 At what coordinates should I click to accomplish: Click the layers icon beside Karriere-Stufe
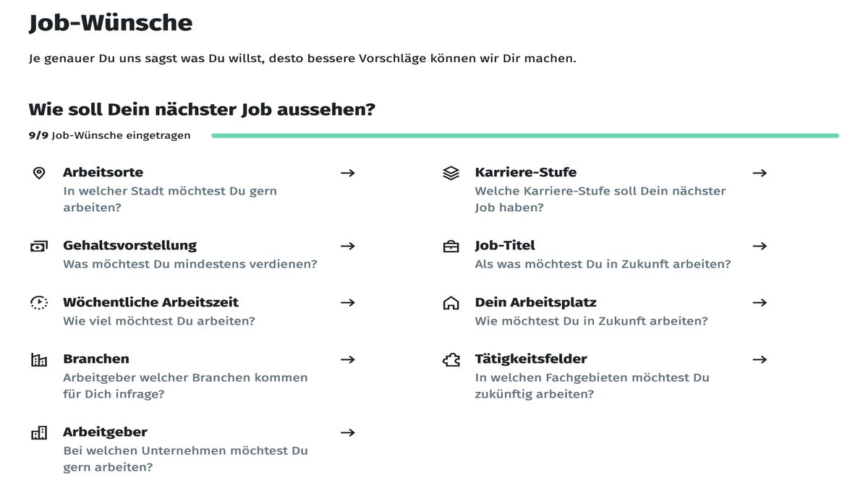point(451,173)
